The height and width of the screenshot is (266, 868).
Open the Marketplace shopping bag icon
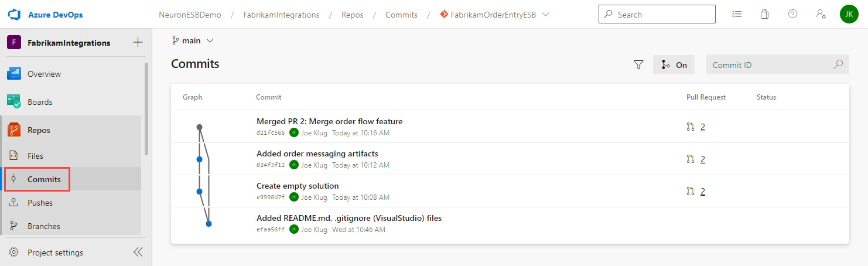tap(764, 15)
